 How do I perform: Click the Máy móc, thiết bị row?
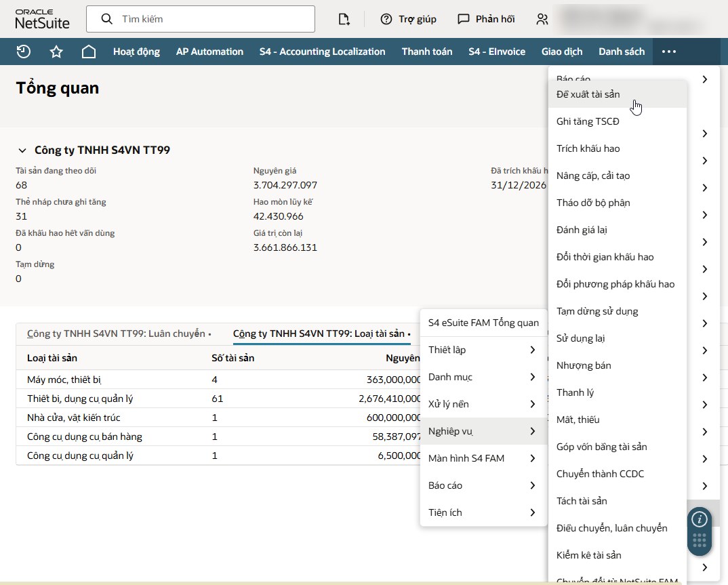click(x=218, y=380)
